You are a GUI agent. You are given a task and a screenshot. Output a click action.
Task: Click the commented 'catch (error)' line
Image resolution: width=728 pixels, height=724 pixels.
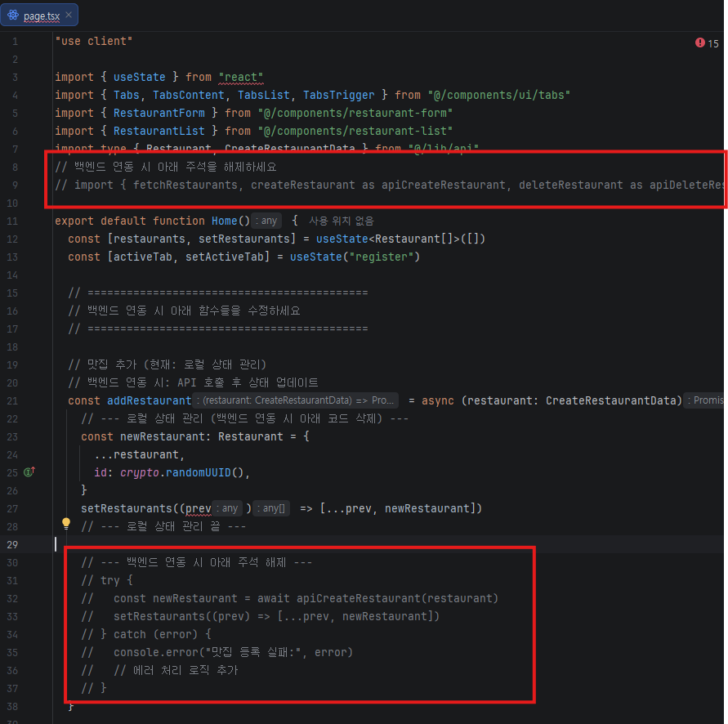click(x=146, y=634)
